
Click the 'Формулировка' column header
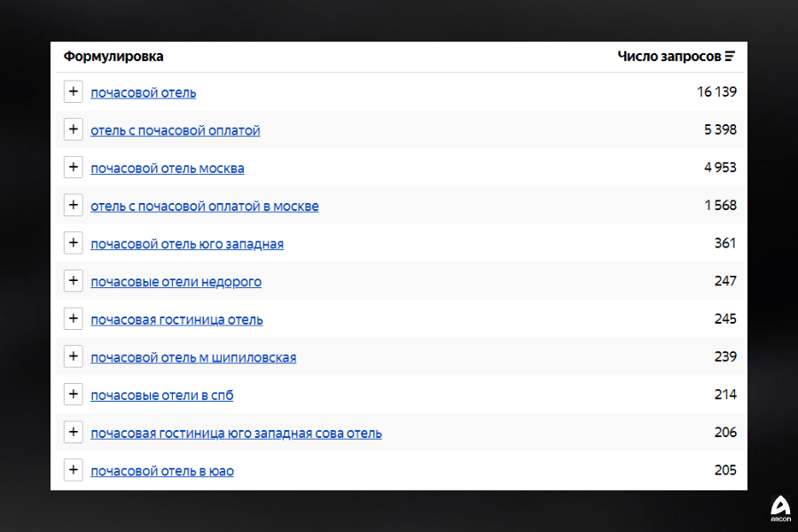(x=113, y=57)
